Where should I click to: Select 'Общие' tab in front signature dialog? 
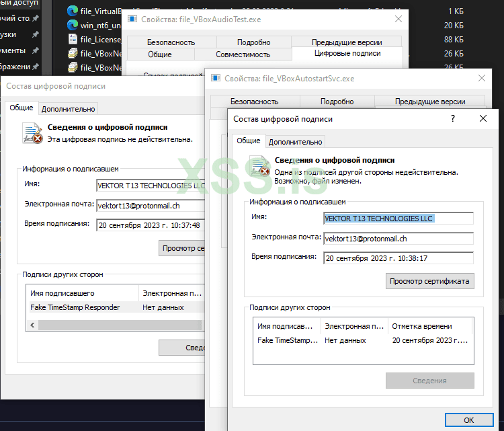249,141
